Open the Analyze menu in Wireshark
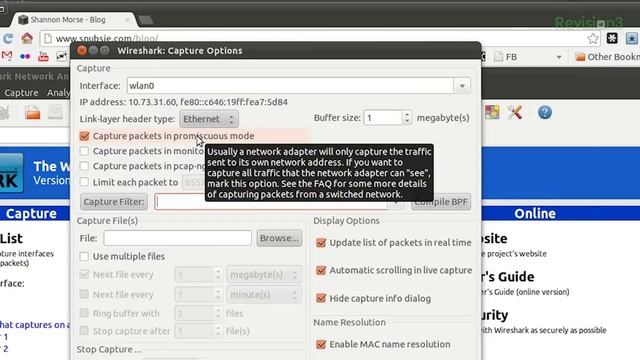The width and height of the screenshot is (640, 360). pos(58,93)
